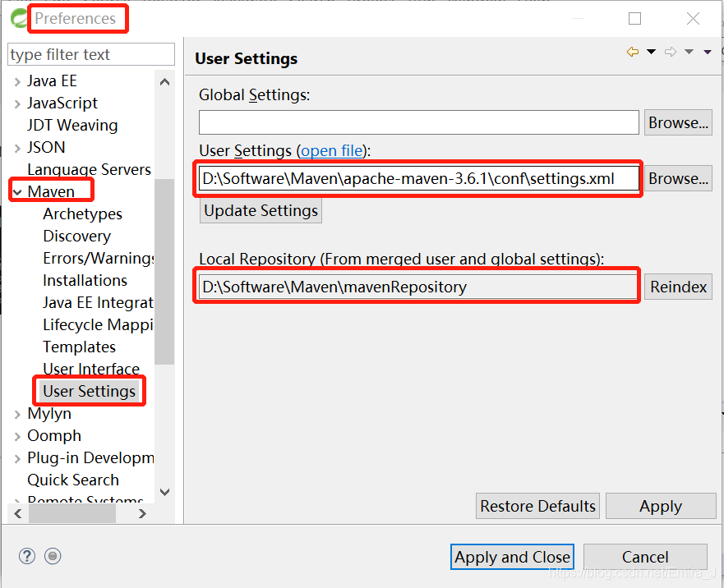Click the tree scroll up arrow
This screenshot has height=588, width=724.
(x=165, y=81)
